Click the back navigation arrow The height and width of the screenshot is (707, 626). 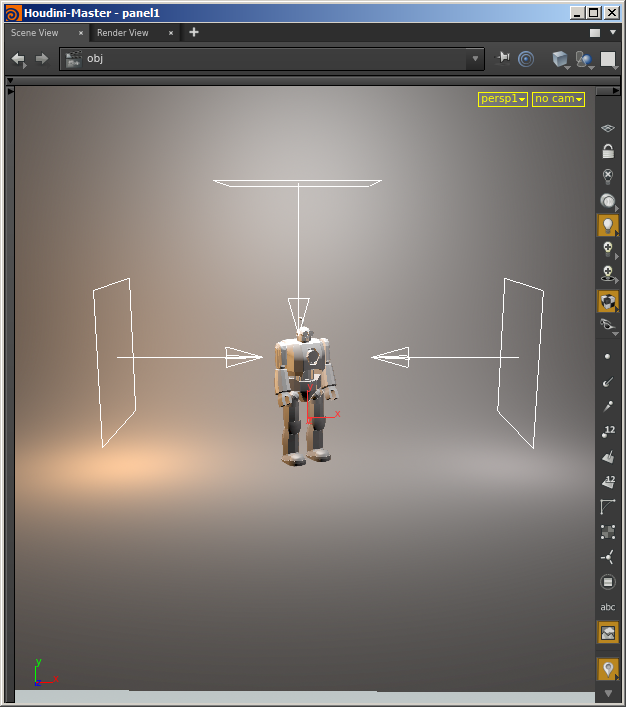point(18,59)
